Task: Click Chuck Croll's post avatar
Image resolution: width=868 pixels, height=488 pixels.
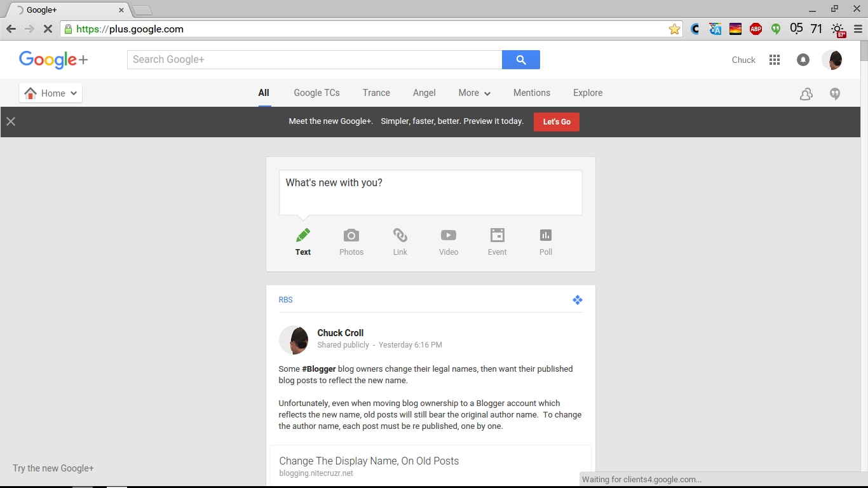Action: point(294,340)
